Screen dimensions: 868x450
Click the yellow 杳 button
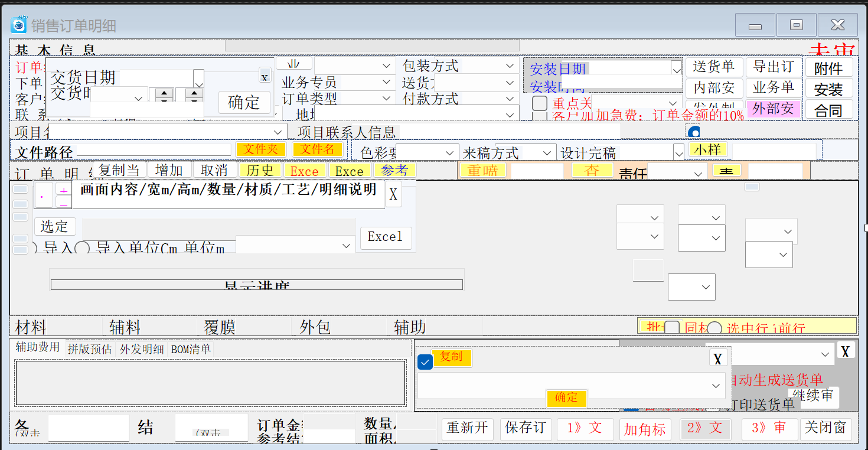[x=592, y=171]
